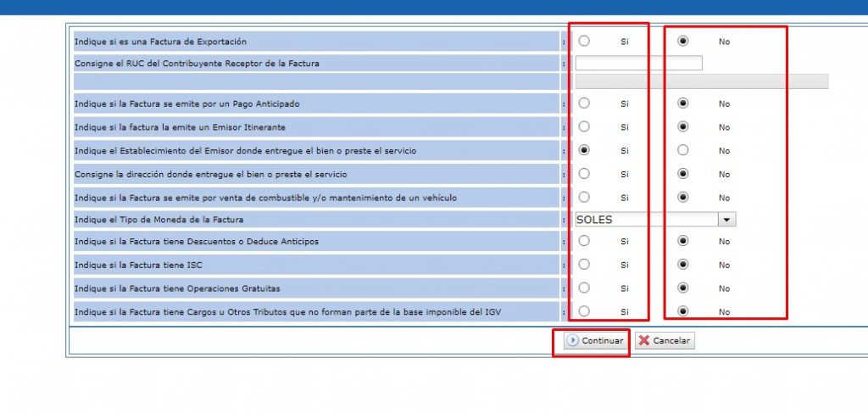Pick Si for Cargos u Otros Tributos

pyautogui.click(x=584, y=311)
